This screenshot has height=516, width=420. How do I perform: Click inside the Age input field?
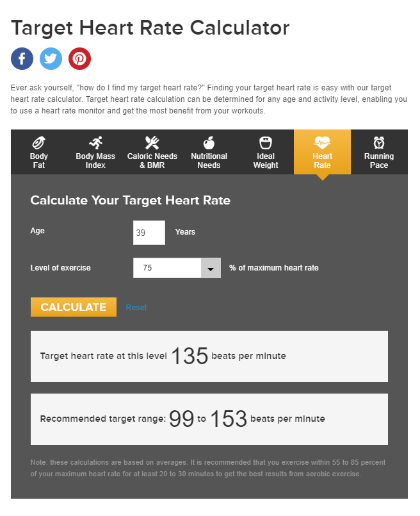[x=149, y=232]
